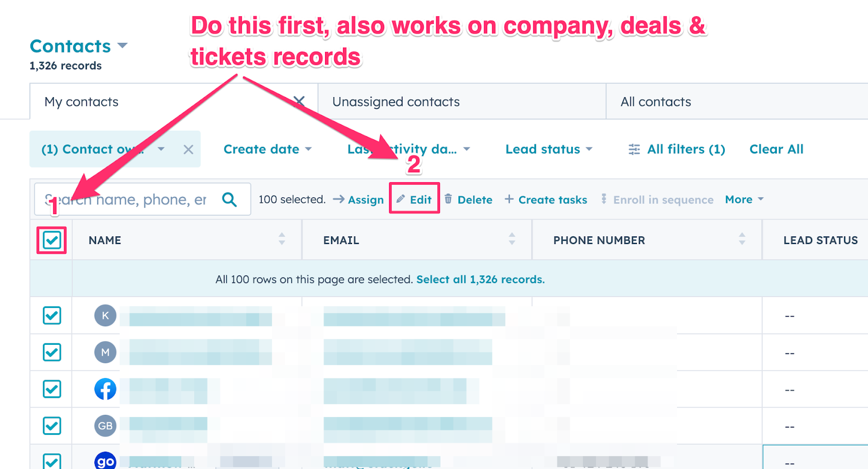
Task: Click the Facebook contact avatar
Action: [x=105, y=389]
